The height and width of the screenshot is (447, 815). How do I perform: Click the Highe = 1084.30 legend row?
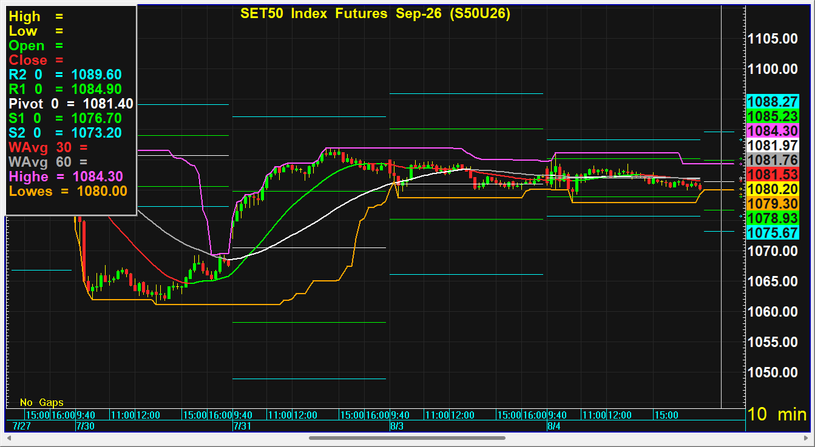(65, 177)
